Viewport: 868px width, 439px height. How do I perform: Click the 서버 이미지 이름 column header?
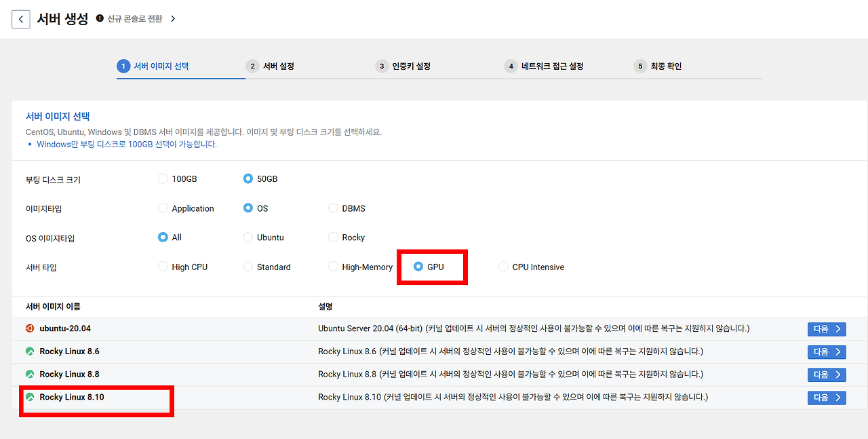(53, 307)
